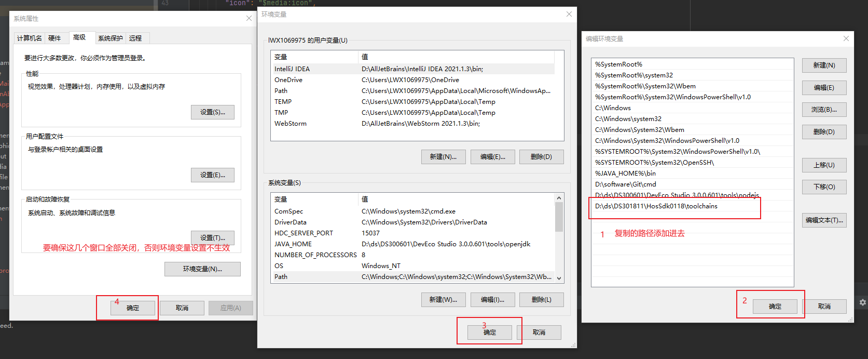Select the HDC_SERVER_PORT system variable row

pos(413,233)
